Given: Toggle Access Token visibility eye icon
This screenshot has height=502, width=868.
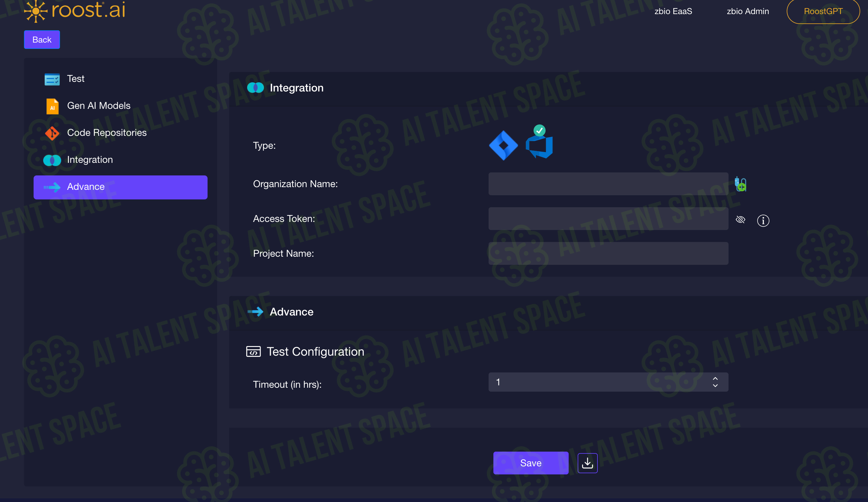Looking at the screenshot, I should click(740, 220).
